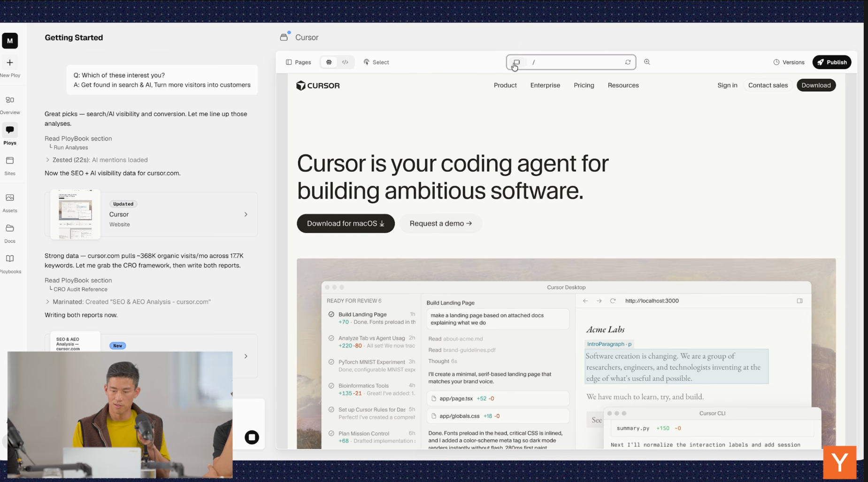Switch to code view mode
This screenshot has height=482, width=868.
coord(345,62)
